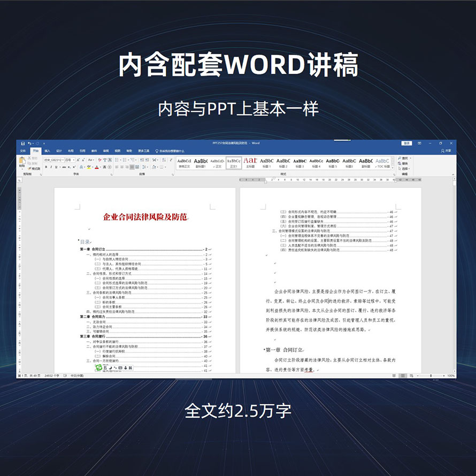Toggle subscript formatting
Image resolution: width=476 pixels, height=476 pixels.
click(69, 167)
